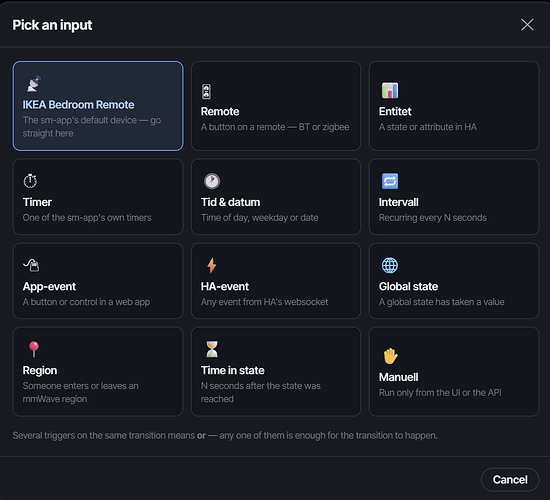Click the bar chart Entitet icon
This screenshot has height=500, width=550.
click(390, 91)
